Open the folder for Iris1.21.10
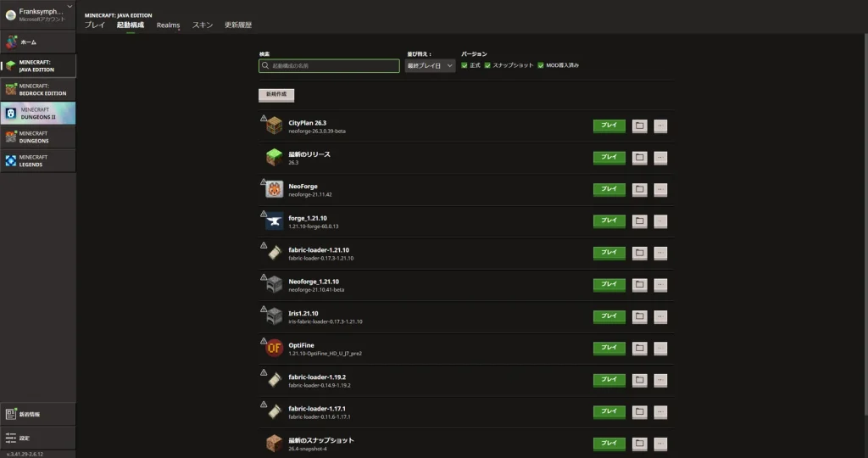 point(639,316)
